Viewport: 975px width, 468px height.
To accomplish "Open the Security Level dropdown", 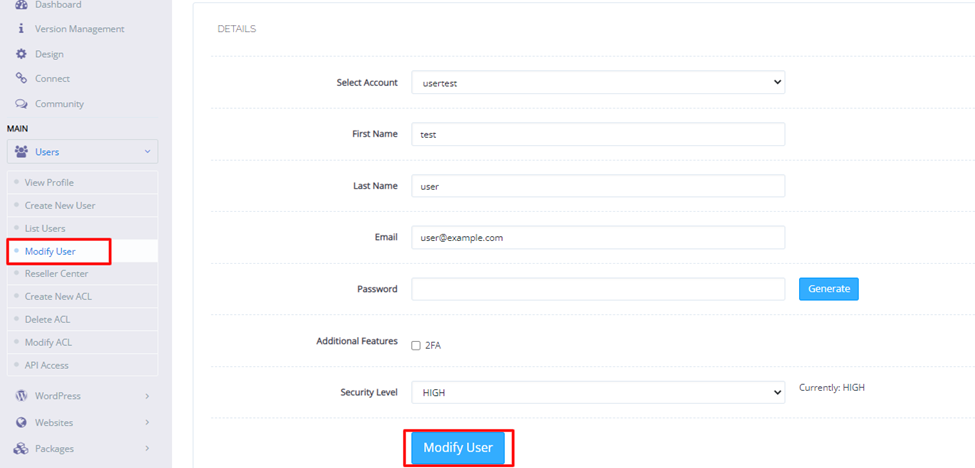I will pyautogui.click(x=598, y=392).
